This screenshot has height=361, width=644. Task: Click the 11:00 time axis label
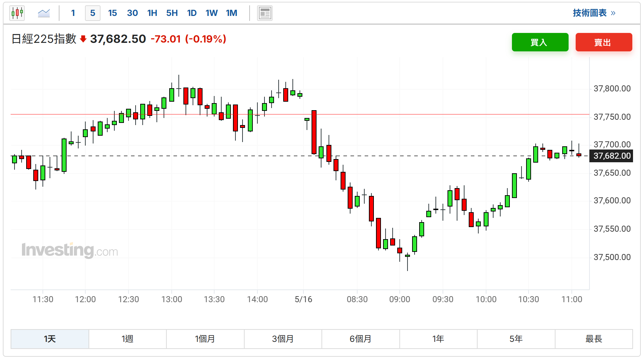click(x=572, y=299)
